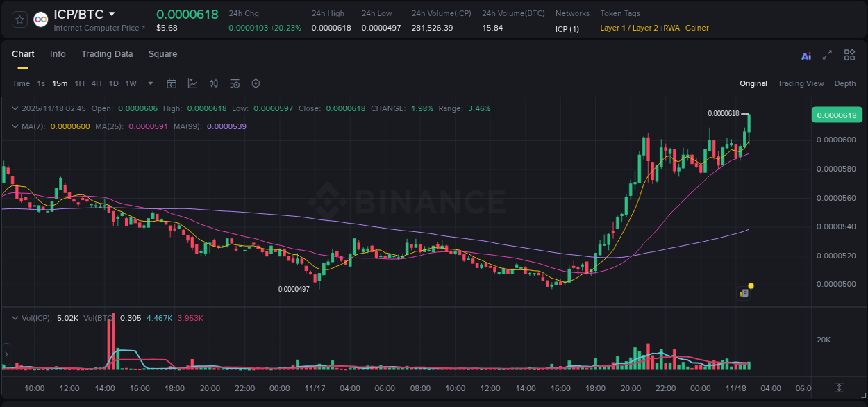Open the date range calendar icon
868x407 pixels.
point(172,83)
